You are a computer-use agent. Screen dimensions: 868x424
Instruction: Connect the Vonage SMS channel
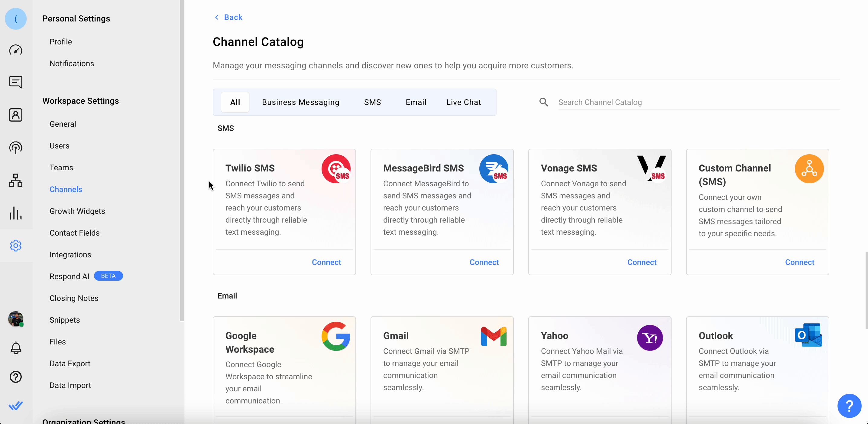click(642, 262)
